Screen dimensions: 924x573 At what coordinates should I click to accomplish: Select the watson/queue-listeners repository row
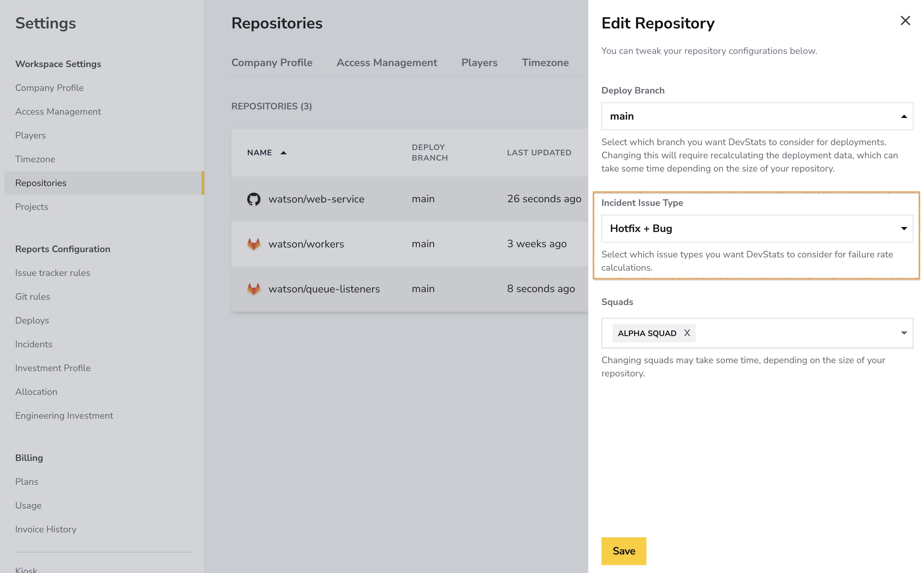click(409, 289)
